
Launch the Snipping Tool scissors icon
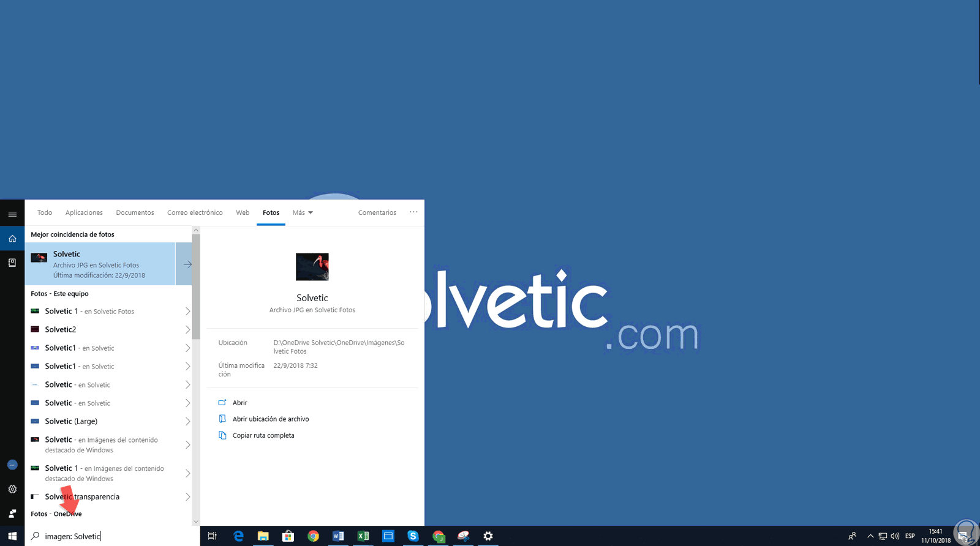[464, 536]
